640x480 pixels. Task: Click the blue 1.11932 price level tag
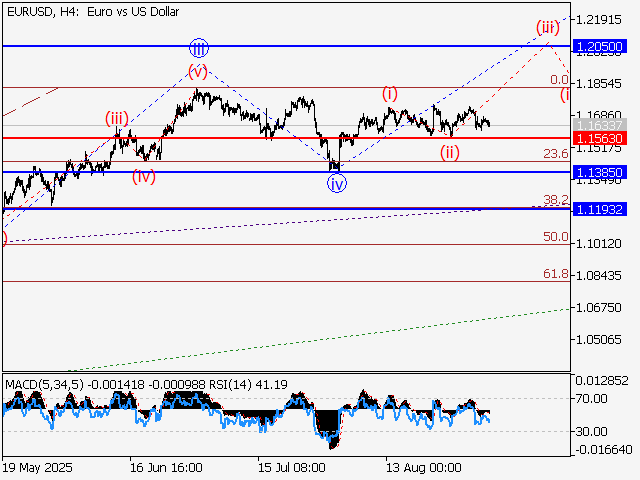point(600,208)
